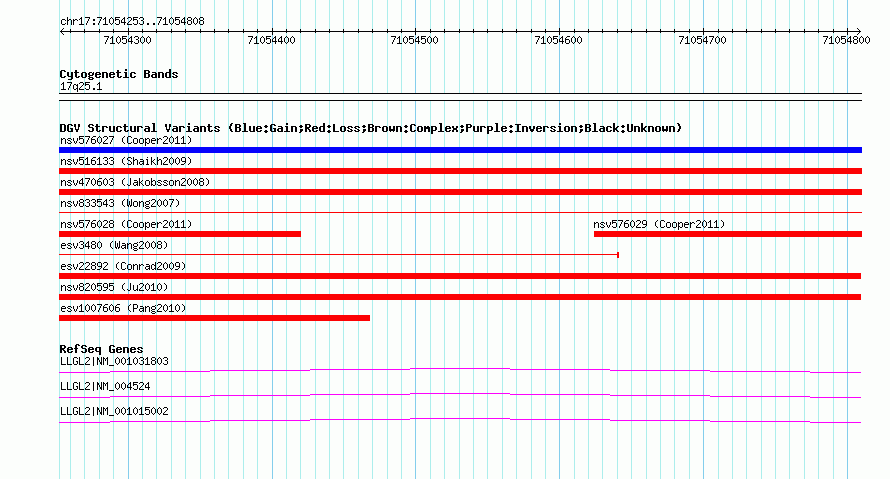Screen dimensions: 890x479
Task: Click the nsv820595 red variant bar
Action: (460, 297)
